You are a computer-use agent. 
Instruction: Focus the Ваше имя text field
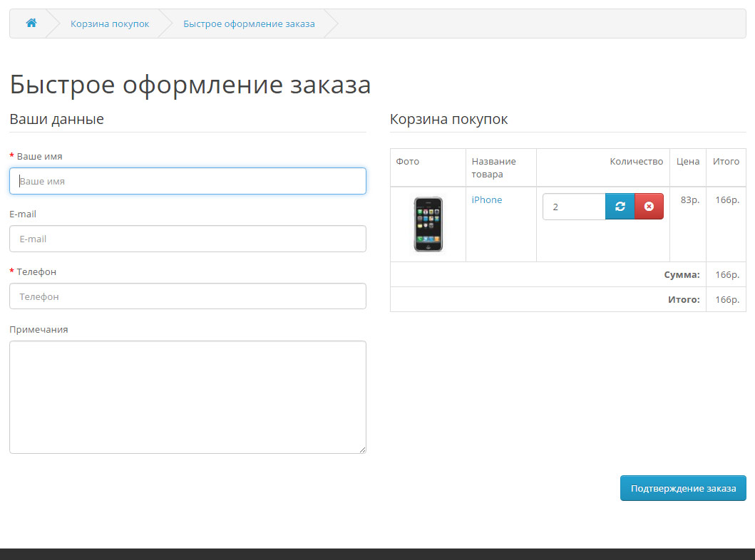pos(188,181)
